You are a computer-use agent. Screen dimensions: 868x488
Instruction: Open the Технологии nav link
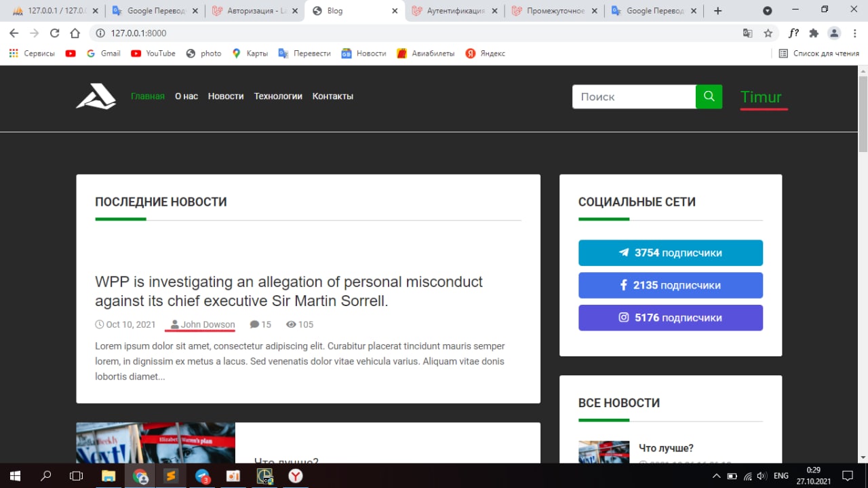point(278,96)
